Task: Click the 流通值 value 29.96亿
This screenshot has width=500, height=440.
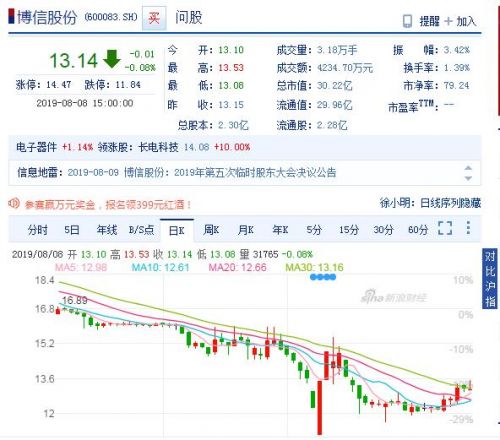Action: point(334,105)
